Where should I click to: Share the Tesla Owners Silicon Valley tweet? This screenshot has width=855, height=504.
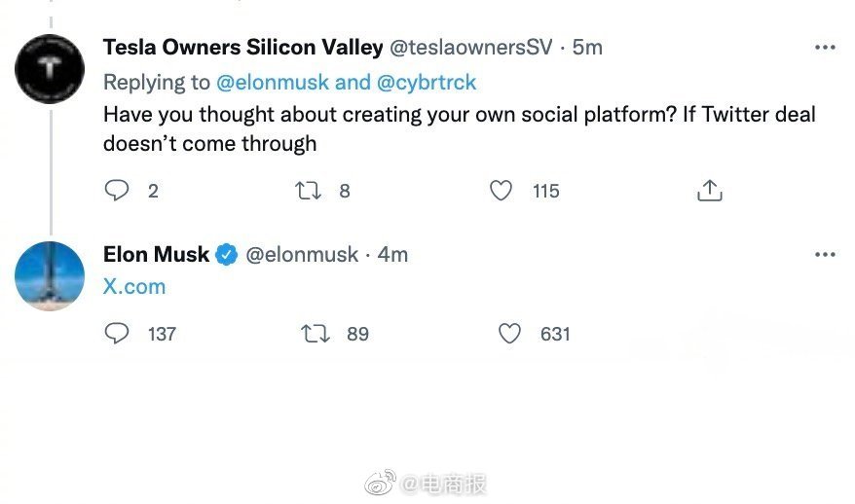point(709,191)
